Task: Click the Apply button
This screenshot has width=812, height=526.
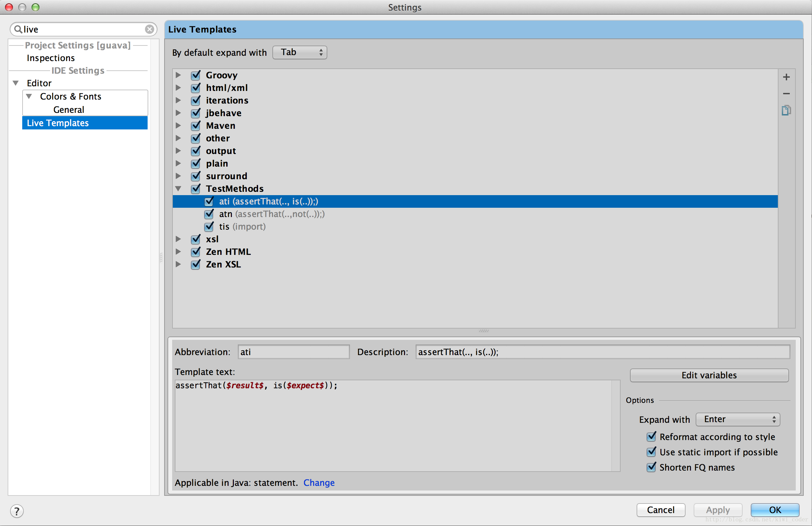Action: tap(718, 510)
